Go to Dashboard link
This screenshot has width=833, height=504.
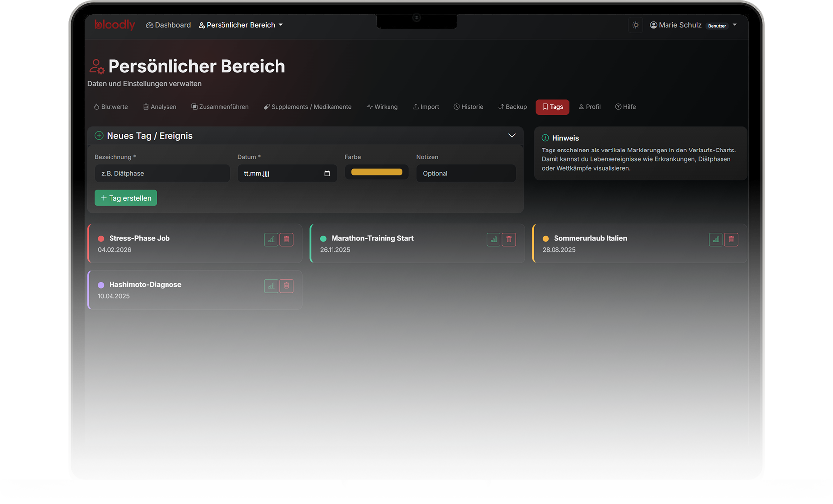point(168,25)
